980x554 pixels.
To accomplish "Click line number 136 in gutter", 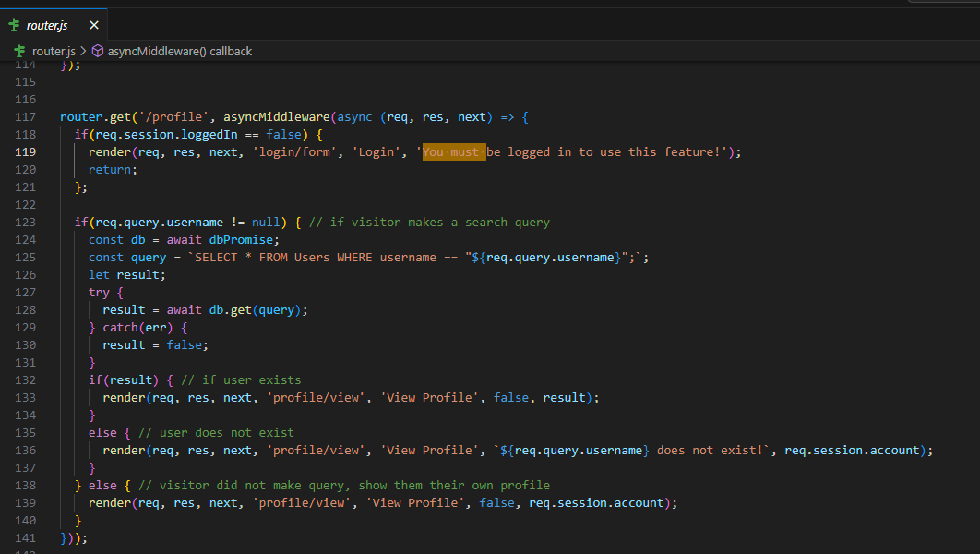I will [x=26, y=451].
